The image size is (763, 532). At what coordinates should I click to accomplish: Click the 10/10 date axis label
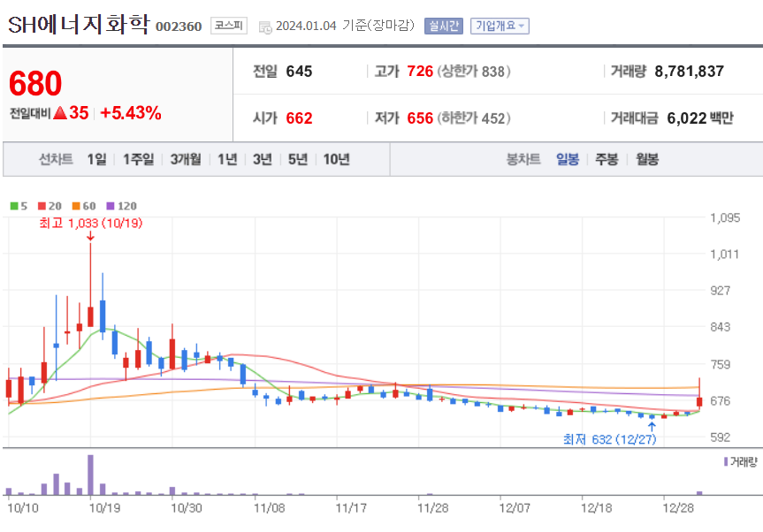pos(23,507)
